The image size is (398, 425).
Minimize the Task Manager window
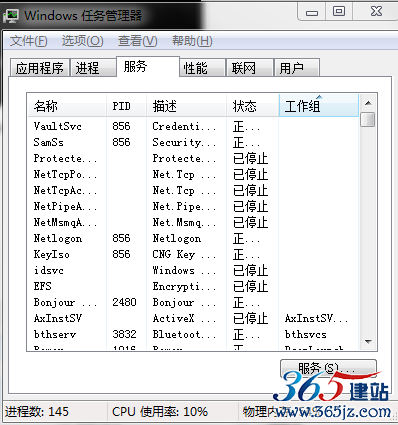pyautogui.click(x=312, y=12)
